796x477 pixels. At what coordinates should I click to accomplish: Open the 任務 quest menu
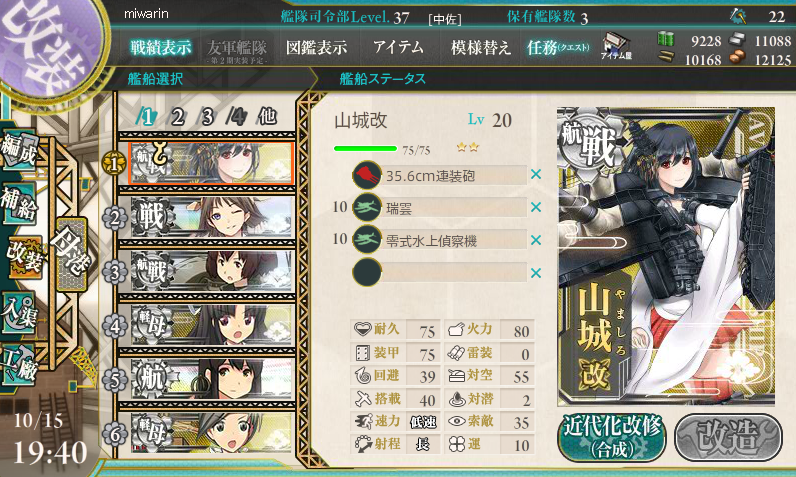[x=558, y=48]
